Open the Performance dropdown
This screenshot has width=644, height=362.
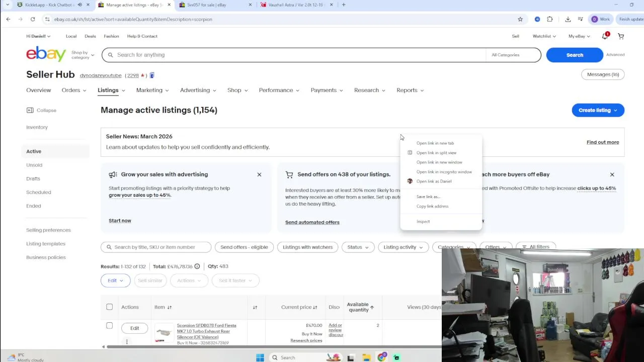(279, 90)
